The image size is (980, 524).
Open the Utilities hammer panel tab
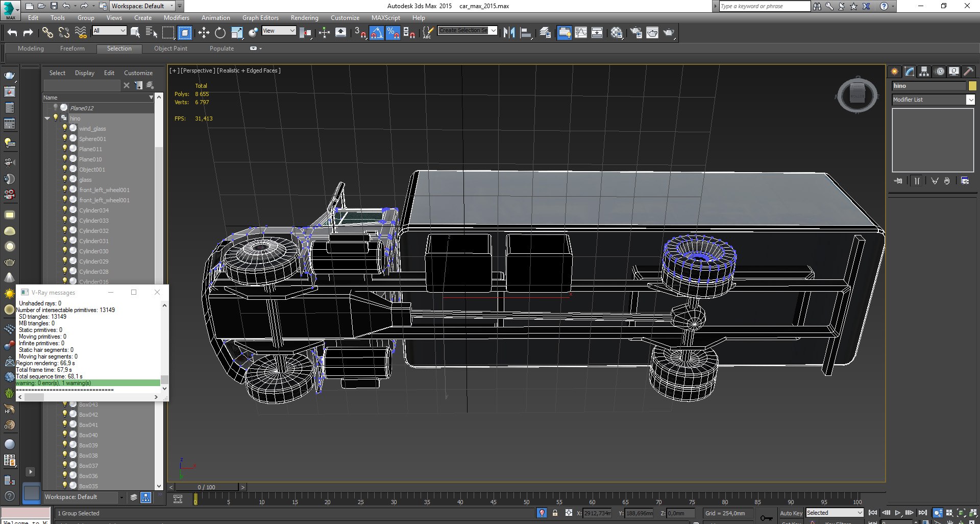[968, 72]
